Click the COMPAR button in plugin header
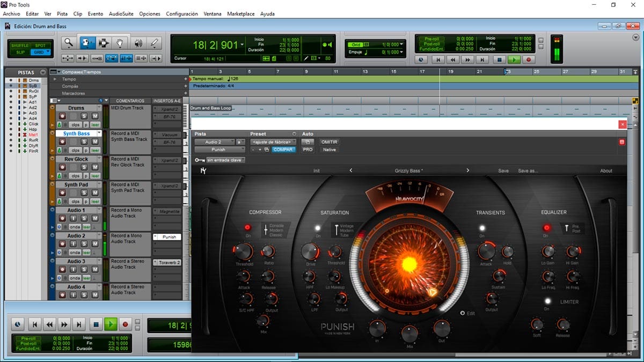This screenshot has width=644, height=362. pos(283,150)
